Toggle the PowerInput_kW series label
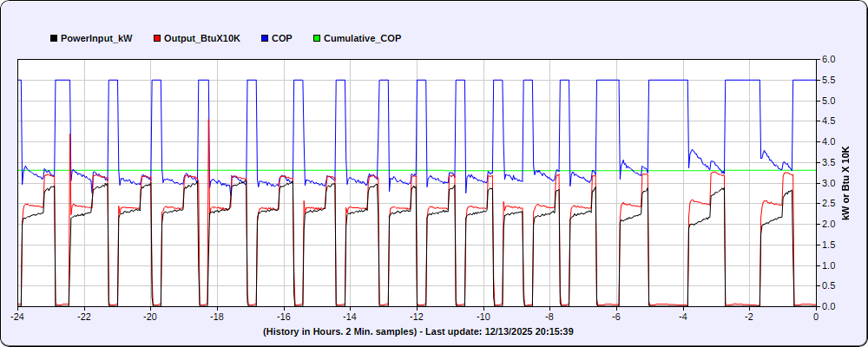 [x=96, y=38]
